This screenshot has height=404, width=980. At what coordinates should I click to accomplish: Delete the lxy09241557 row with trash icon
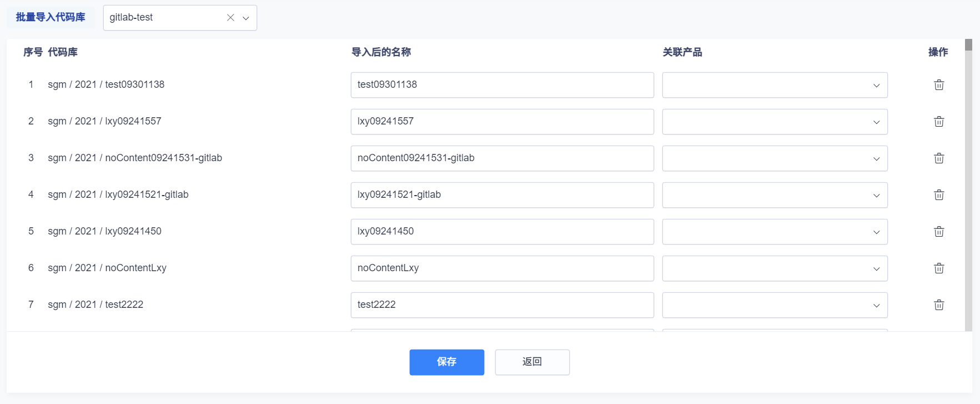[939, 122]
